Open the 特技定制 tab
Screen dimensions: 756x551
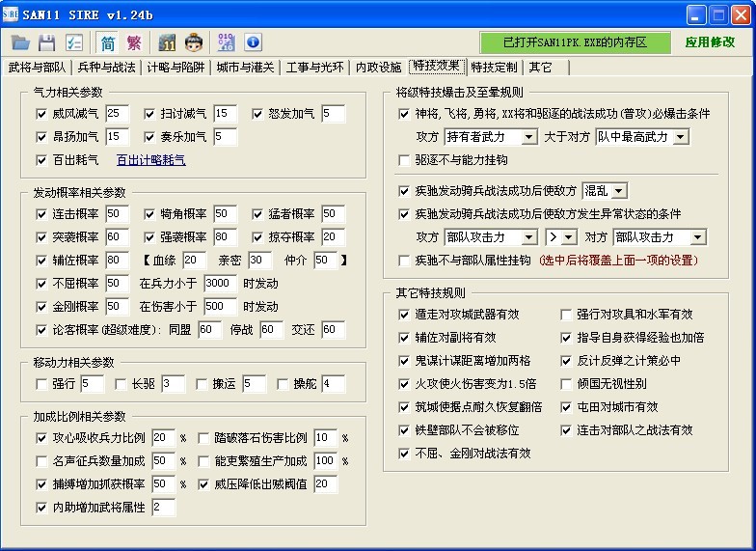[x=494, y=68]
